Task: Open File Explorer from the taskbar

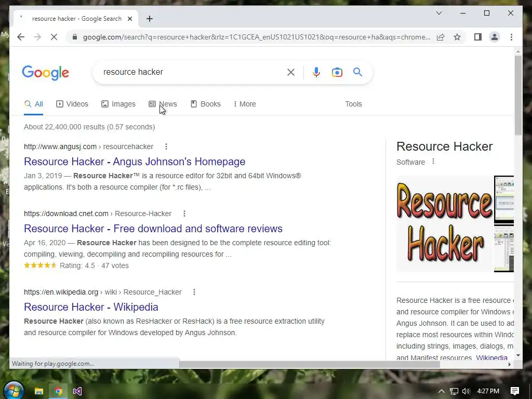Action: point(39,391)
